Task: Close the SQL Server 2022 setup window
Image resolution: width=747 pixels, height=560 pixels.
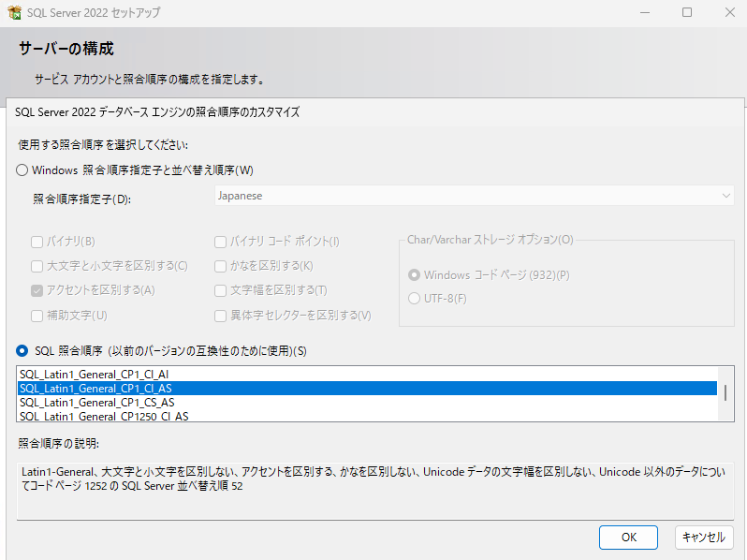Action: pos(729,12)
